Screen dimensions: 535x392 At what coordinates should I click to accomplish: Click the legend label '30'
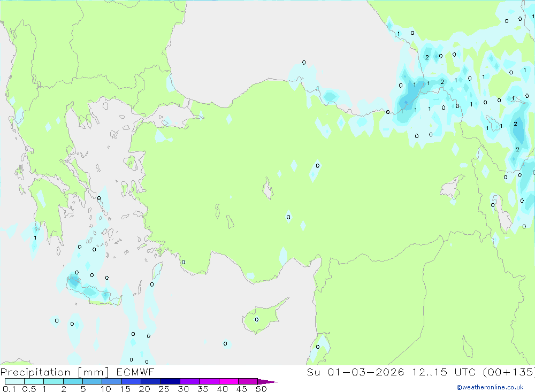point(184,389)
